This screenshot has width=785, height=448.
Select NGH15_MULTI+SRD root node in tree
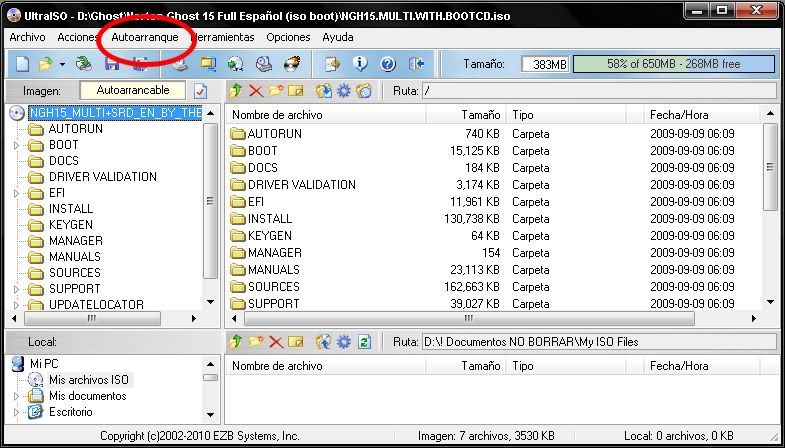(x=116, y=113)
